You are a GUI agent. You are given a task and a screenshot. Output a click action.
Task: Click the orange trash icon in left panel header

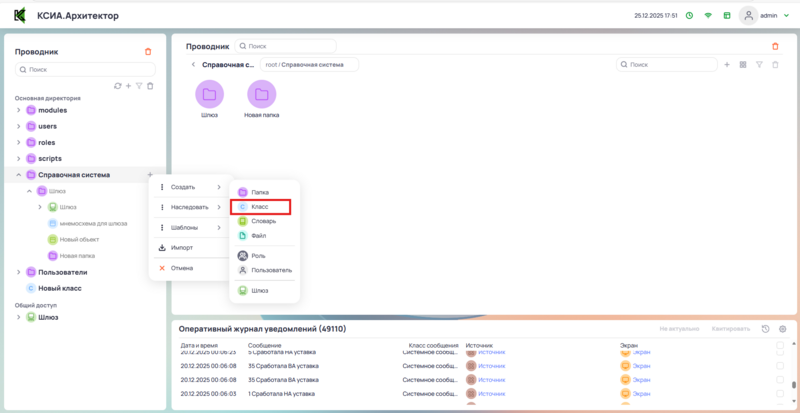[x=149, y=51]
